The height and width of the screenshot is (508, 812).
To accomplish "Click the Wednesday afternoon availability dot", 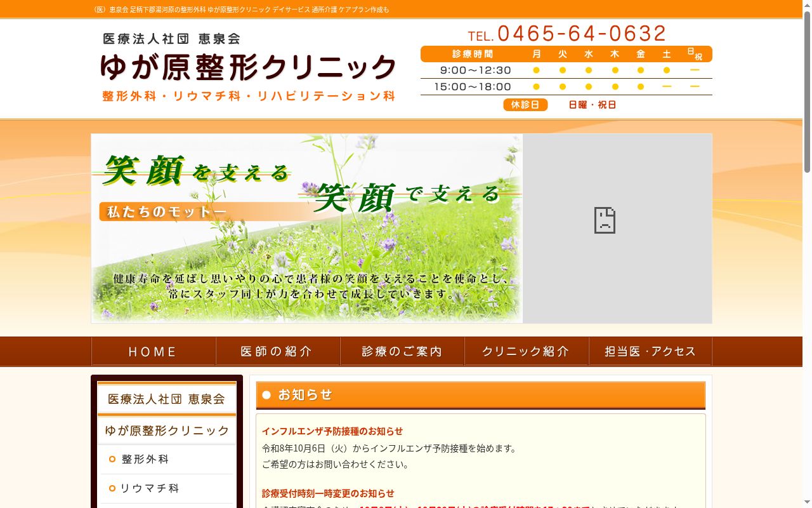I will click(589, 87).
